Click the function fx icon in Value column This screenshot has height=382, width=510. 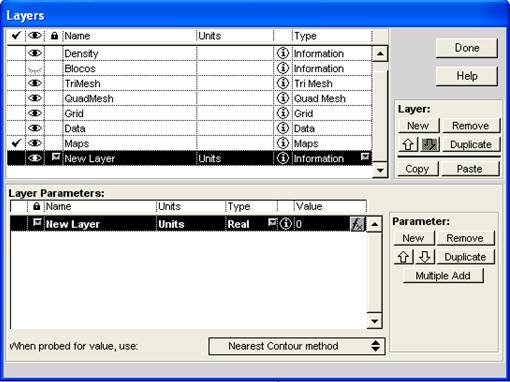click(x=357, y=224)
